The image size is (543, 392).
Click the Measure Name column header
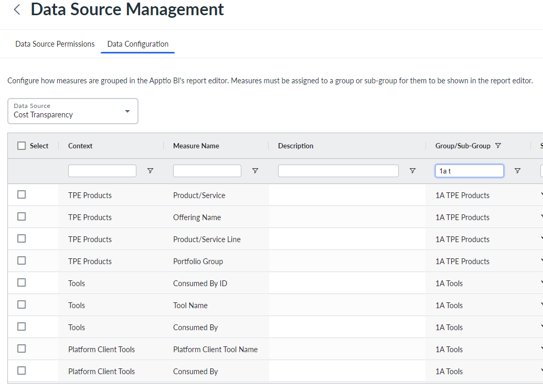pyautogui.click(x=196, y=146)
